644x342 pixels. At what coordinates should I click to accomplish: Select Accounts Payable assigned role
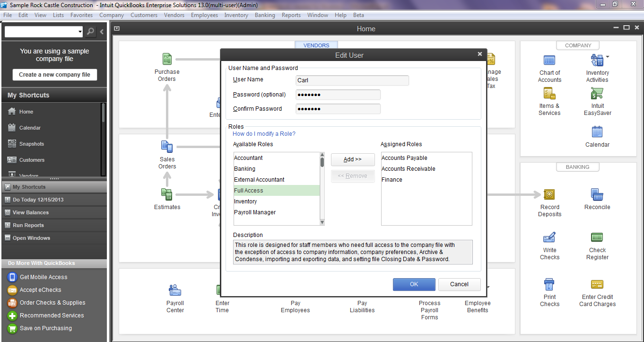[x=426, y=158]
